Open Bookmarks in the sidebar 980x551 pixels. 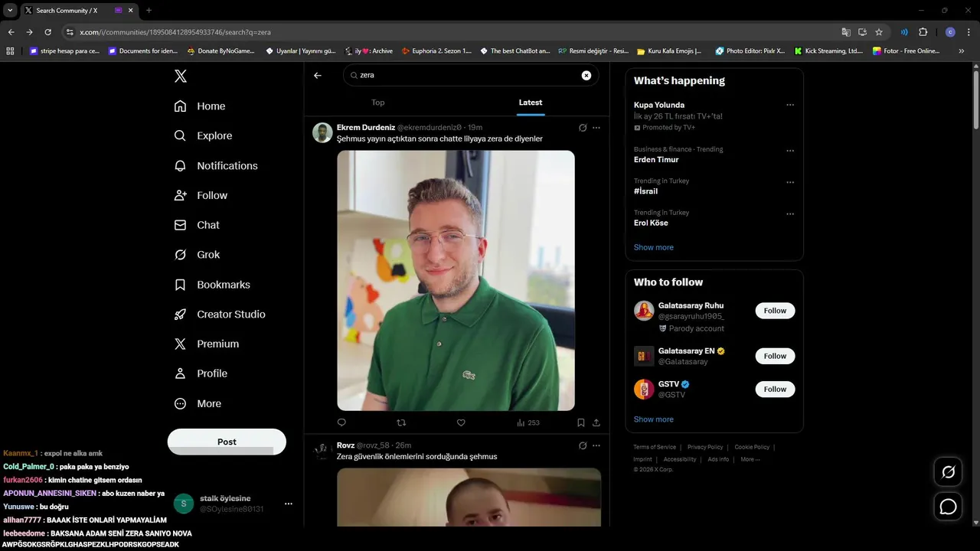tap(212, 285)
